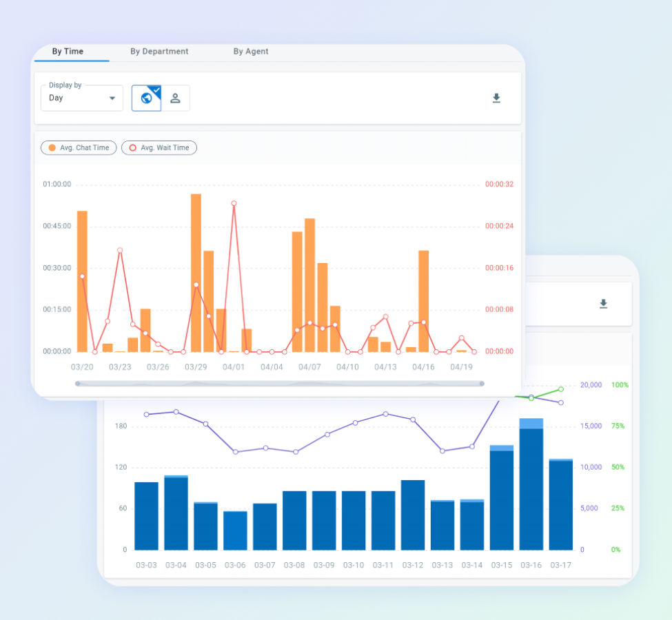672x620 pixels.
Task: Click the left handle of the range slider
Action: coord(78,384)
